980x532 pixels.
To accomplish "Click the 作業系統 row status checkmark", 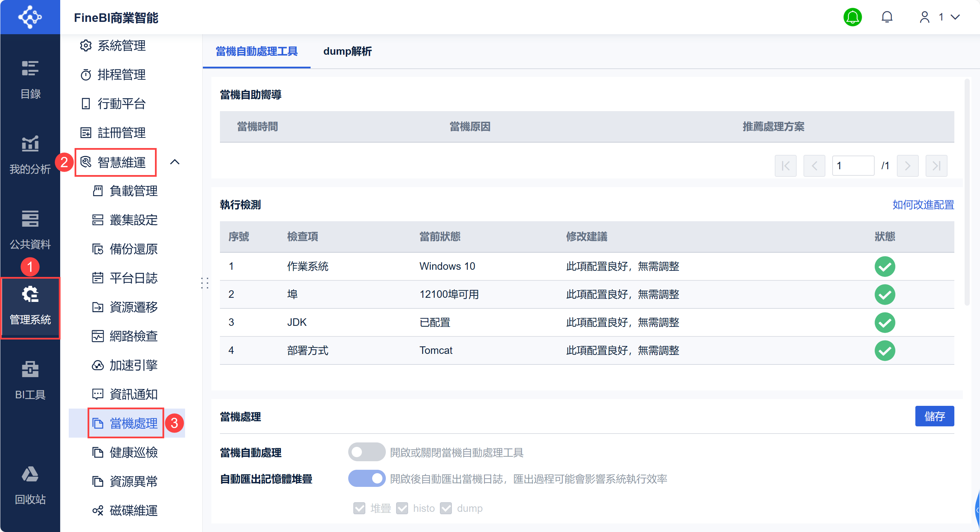I will 885,266.
